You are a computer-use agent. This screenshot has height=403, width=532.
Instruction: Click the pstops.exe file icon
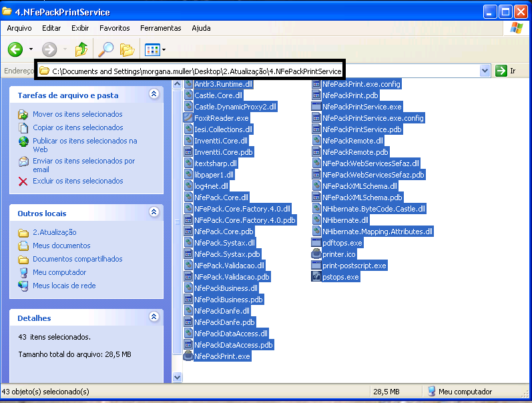point(316,277)
